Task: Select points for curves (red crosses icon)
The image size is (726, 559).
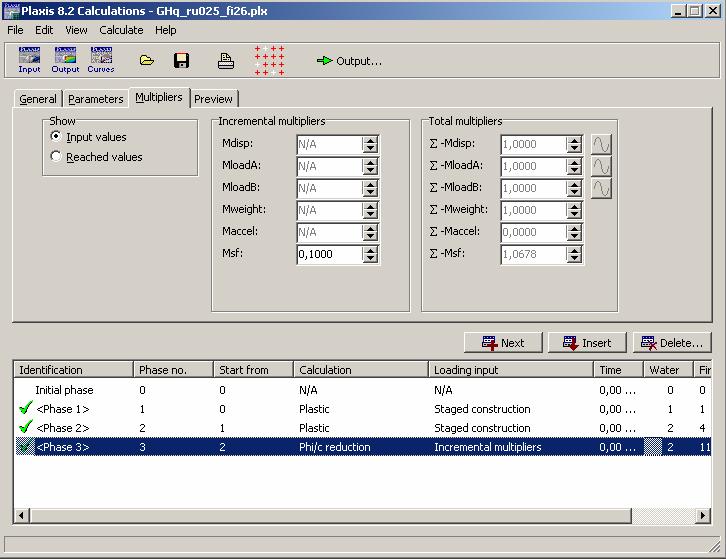Action: pos(269,61)
